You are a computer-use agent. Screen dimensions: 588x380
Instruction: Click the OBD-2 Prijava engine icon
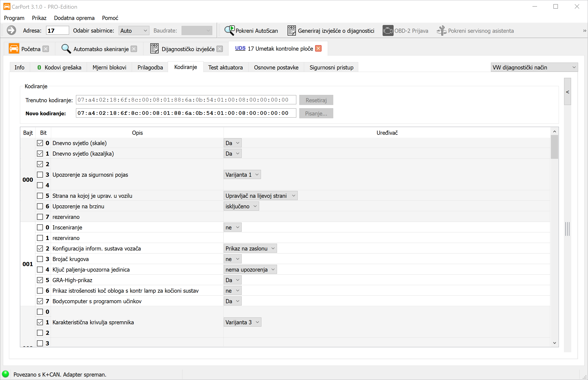388,31
